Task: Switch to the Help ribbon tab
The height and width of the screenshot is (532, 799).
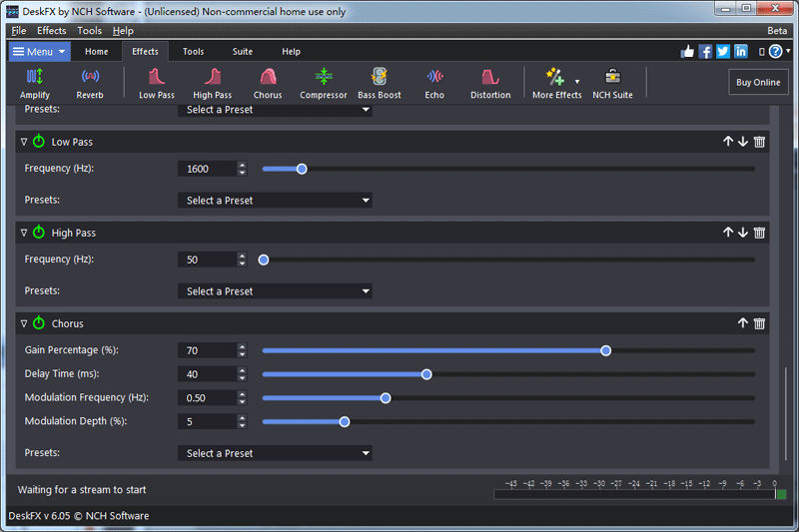Action: (x=291, y=52)
